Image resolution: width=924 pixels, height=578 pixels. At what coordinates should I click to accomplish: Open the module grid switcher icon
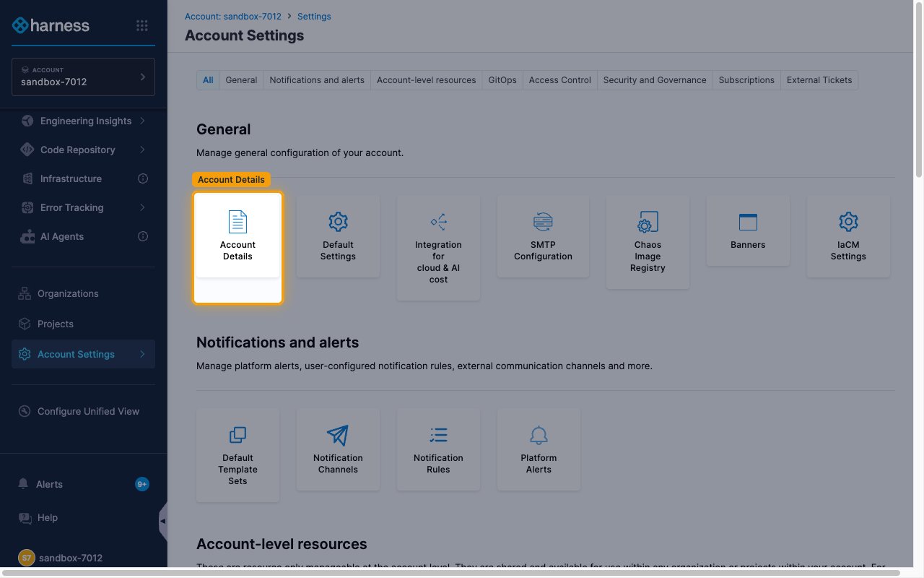tap(142, 25)
